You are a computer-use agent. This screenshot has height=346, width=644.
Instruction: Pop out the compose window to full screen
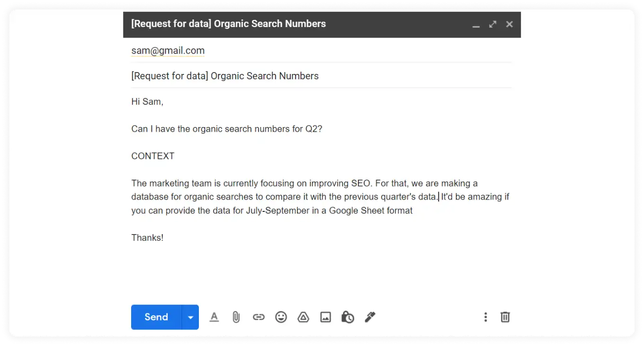click(x=492, y=24)
